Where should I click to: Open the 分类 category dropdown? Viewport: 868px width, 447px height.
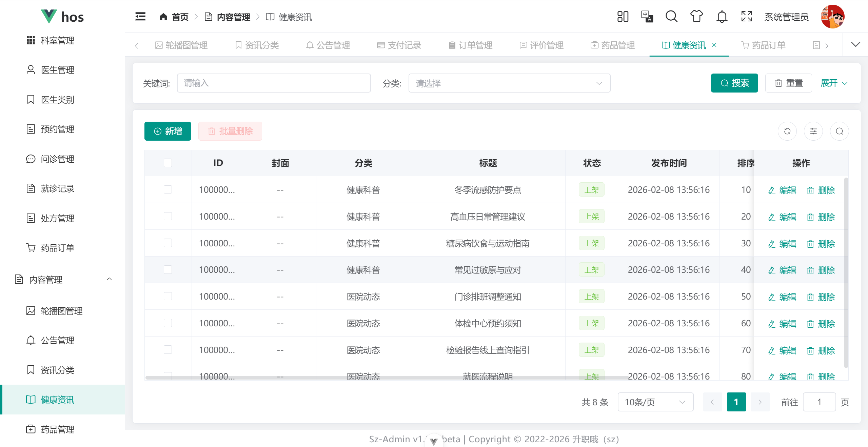tap(509, 83)
